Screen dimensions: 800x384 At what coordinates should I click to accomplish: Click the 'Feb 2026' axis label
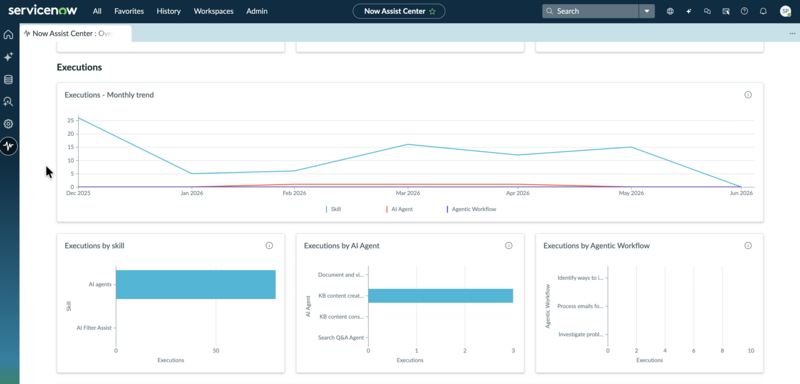pyautogui.click(x=294, y=193)
